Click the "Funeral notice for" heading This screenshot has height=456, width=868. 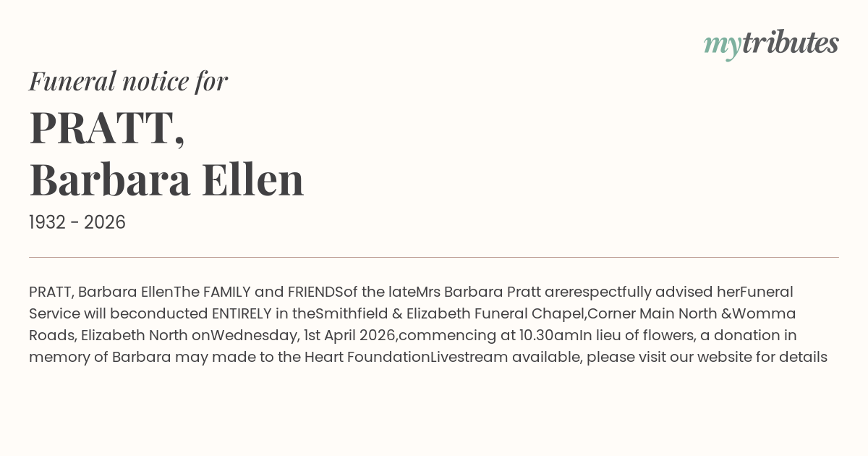point(128,81)
